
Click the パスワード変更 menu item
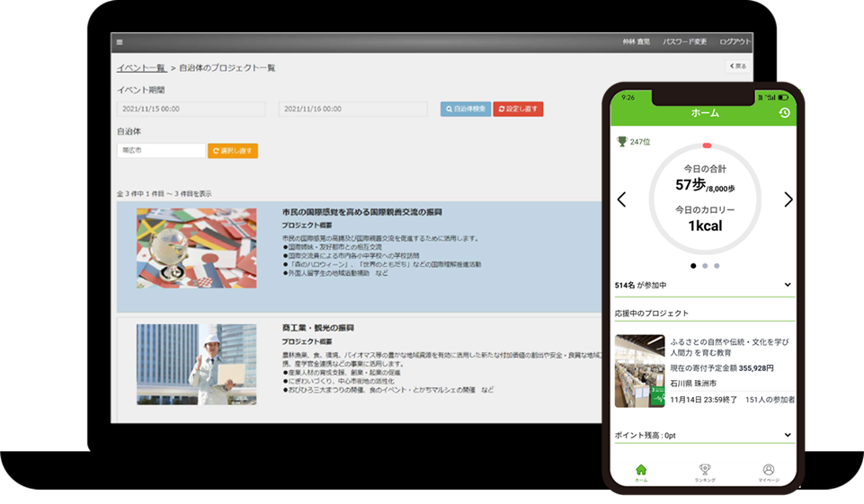pos(684,42)
